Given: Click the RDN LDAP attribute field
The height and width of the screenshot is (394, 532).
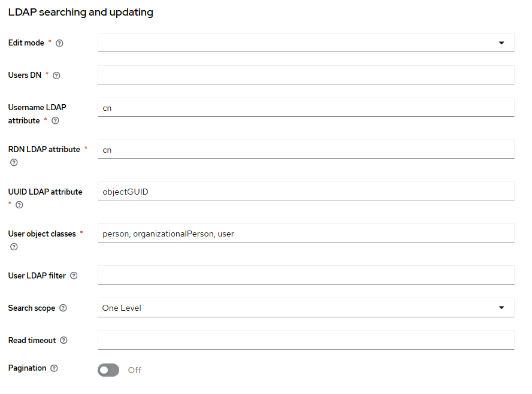Looking at the screenshot, I should point(306,150).
